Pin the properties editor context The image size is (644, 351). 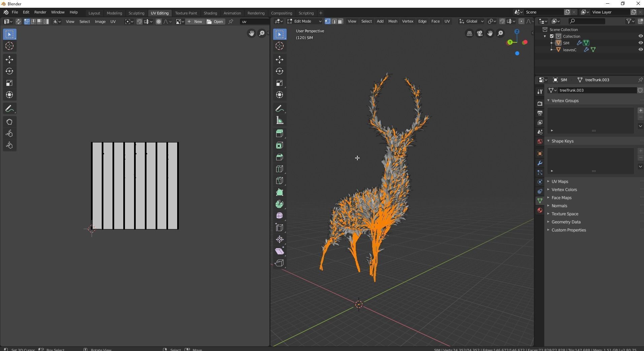coord(640,80)
